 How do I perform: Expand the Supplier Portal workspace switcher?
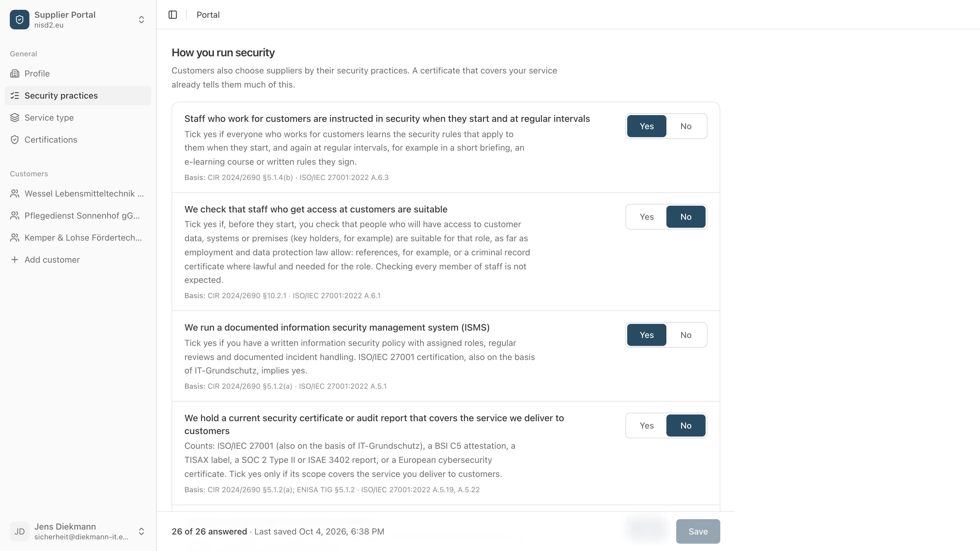click(x=141, y=19)
